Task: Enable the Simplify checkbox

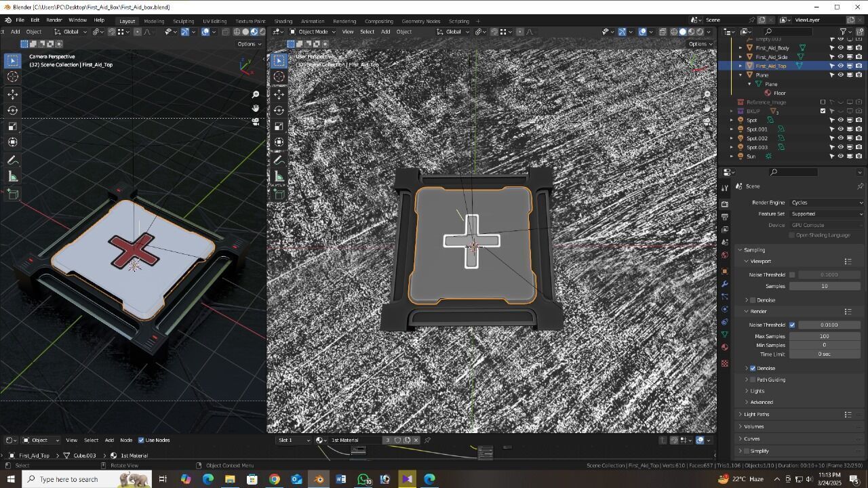Action: point(747,451)
